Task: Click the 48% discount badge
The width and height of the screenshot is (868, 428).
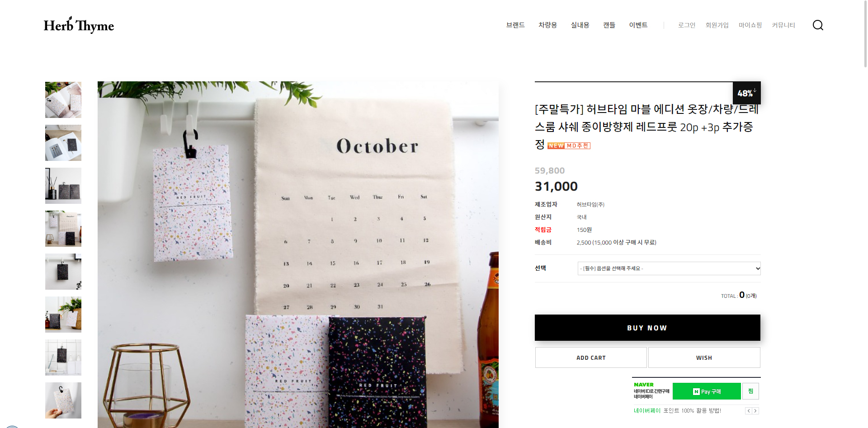Action: tap(746, 93)
